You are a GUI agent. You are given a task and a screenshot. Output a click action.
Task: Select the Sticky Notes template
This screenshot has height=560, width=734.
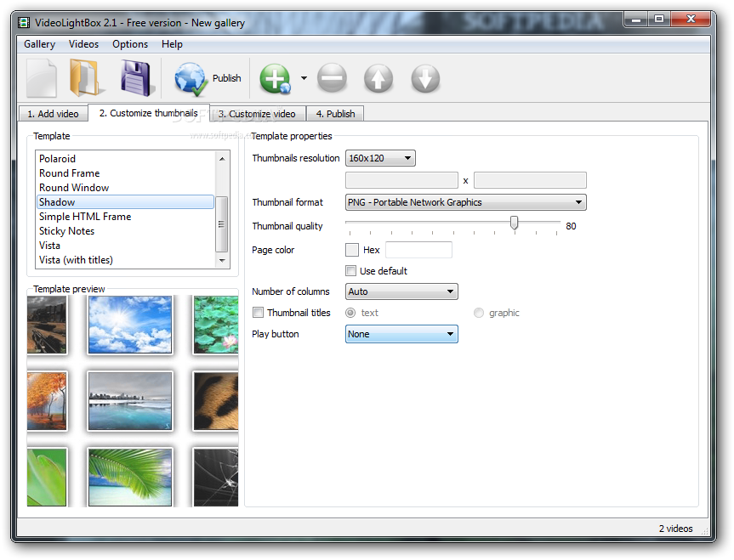(x=125, y=231)
